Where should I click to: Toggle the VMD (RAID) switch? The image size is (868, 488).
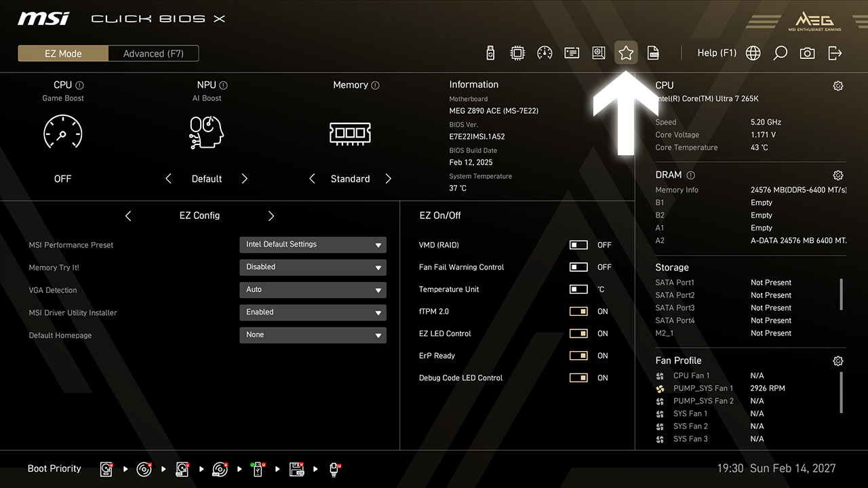[578, 245]
